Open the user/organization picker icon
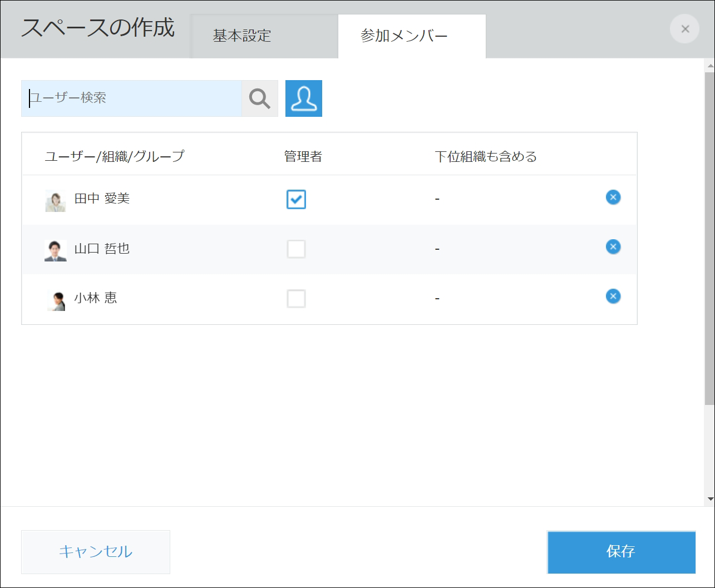Viewport: 715px width, 588px height. click(x=303, y=98)
